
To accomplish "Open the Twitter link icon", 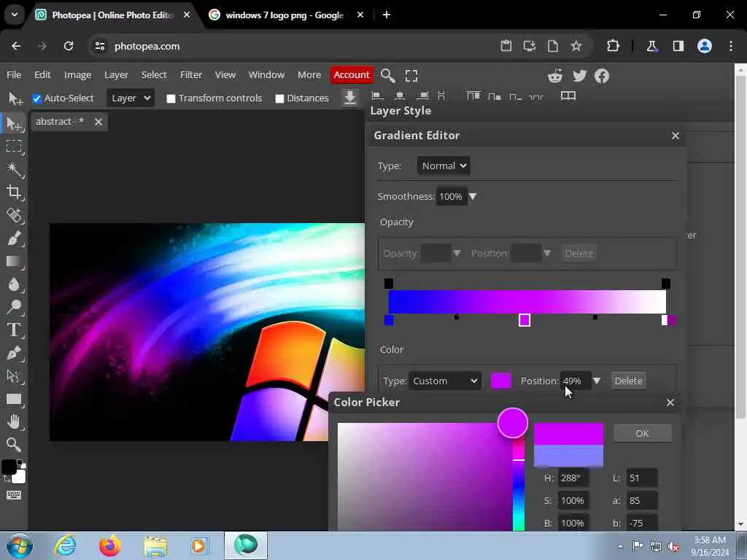I will 579,76.
